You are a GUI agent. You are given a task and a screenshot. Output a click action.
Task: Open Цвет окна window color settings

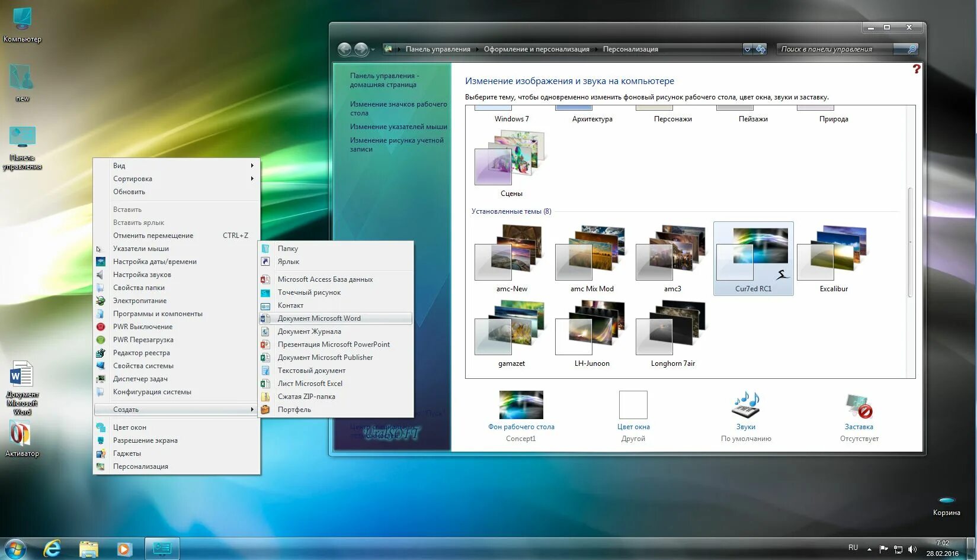click(x=633, y=416)
